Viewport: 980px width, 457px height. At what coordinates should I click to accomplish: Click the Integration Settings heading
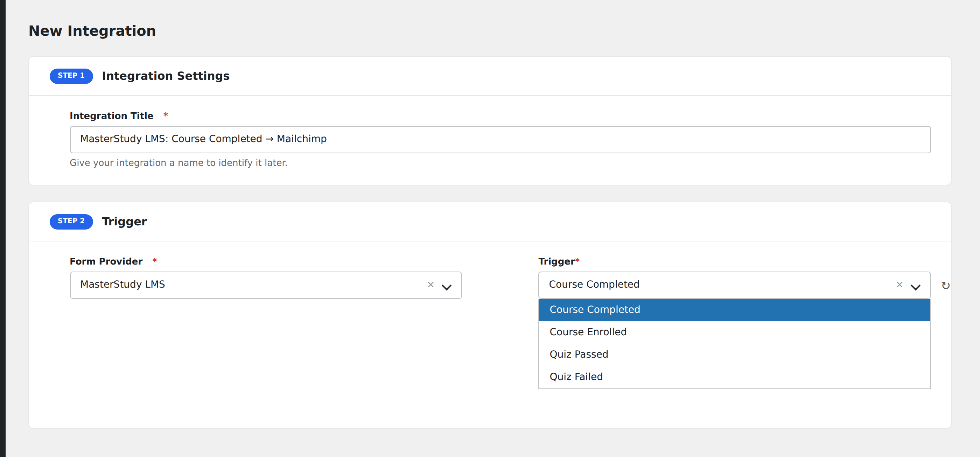(166, 76)
